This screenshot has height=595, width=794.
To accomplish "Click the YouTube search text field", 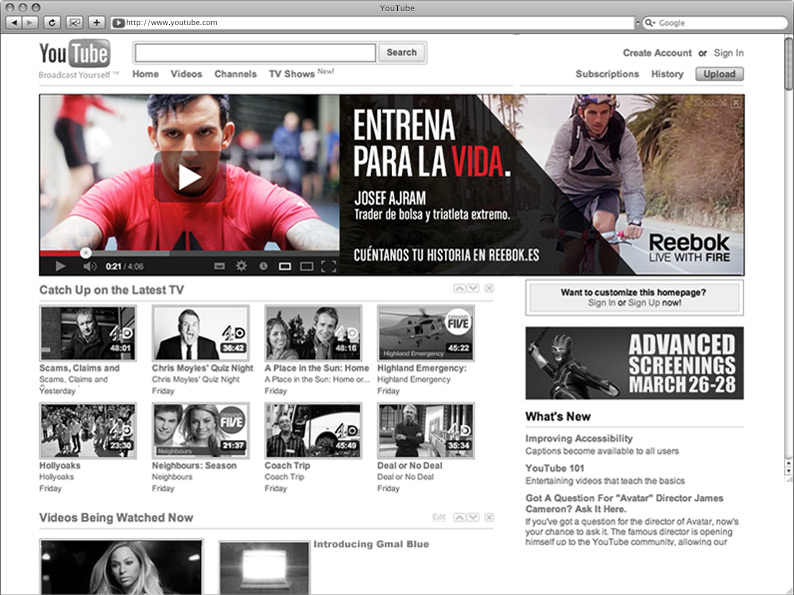I will (255, 53).
